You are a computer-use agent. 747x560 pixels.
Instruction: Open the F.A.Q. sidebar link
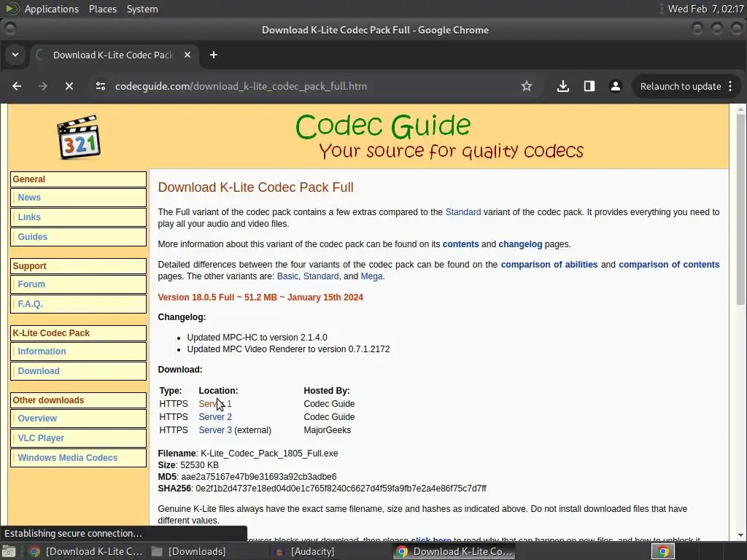[x=30, y=304]
